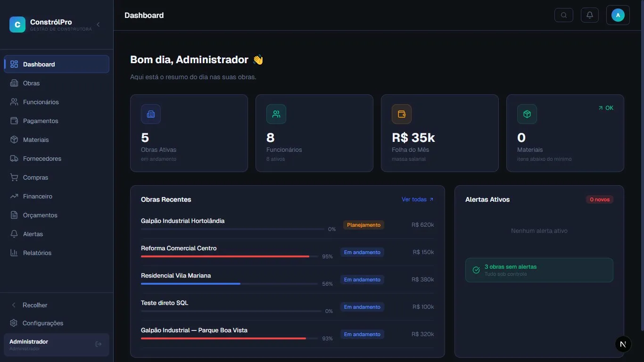Screen dimensions: 644x362
Task: Click Em andamento badge for Residencial Vila Mariana
Action: pyautogui.click(x=362, y=280)
